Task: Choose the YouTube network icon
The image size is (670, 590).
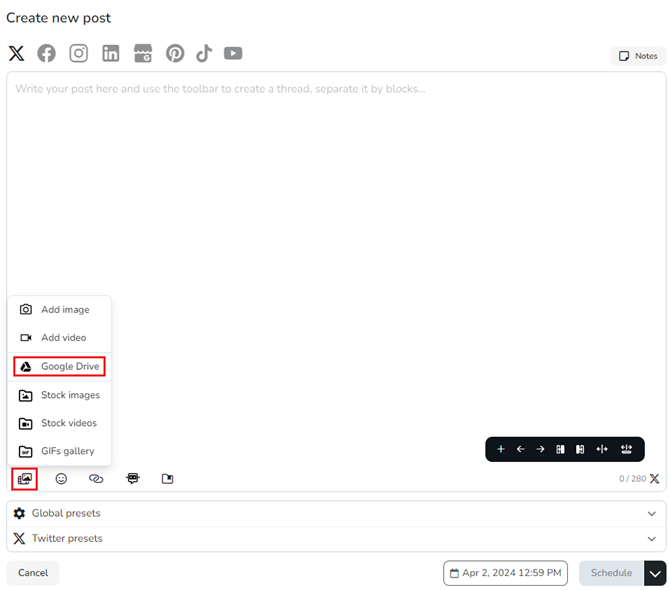Action: [x=233, y=54]
